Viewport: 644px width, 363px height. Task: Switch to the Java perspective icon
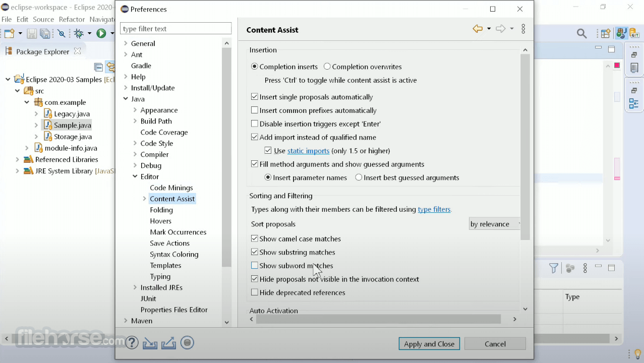click(621, 33)
